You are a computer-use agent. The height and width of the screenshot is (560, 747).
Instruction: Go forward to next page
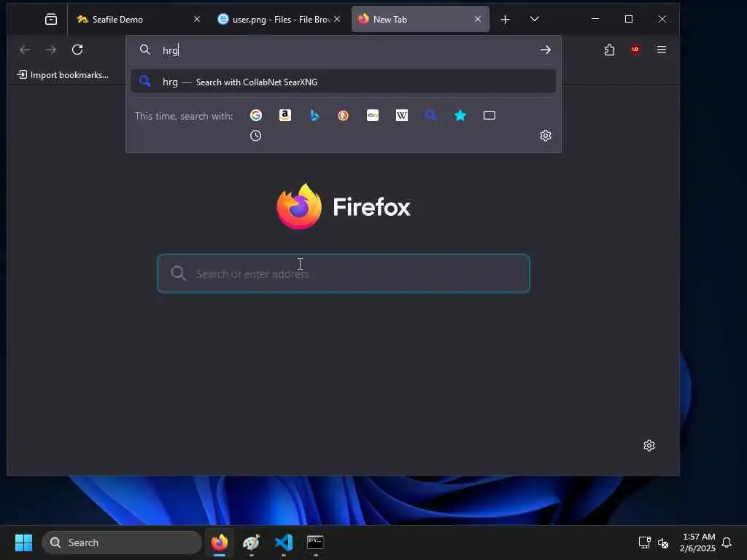pos(51,50)
